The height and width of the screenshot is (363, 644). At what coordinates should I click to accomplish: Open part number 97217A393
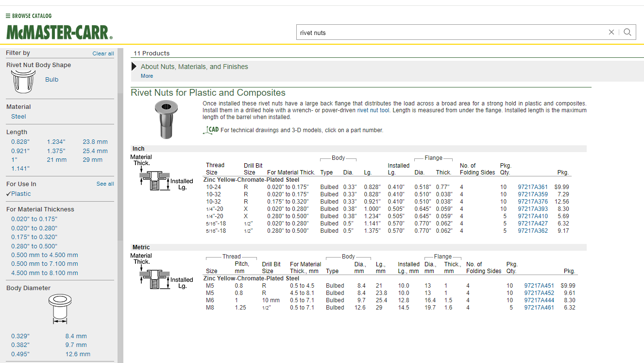coord(533,209)
